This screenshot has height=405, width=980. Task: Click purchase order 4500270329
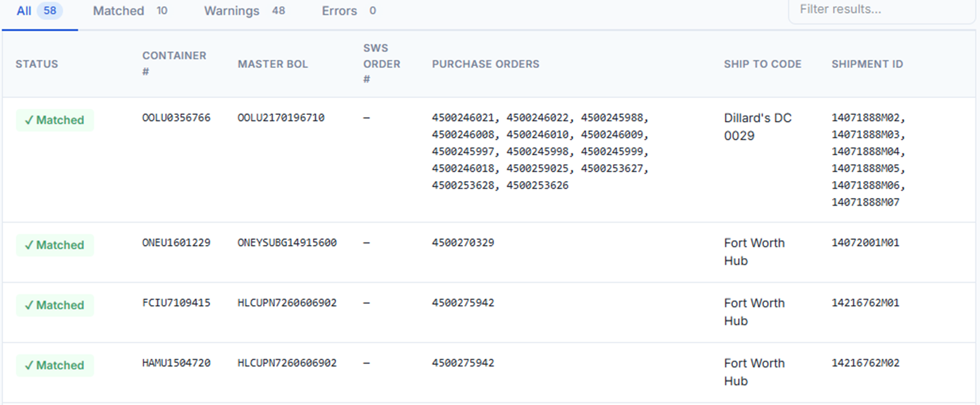point(463,243)
